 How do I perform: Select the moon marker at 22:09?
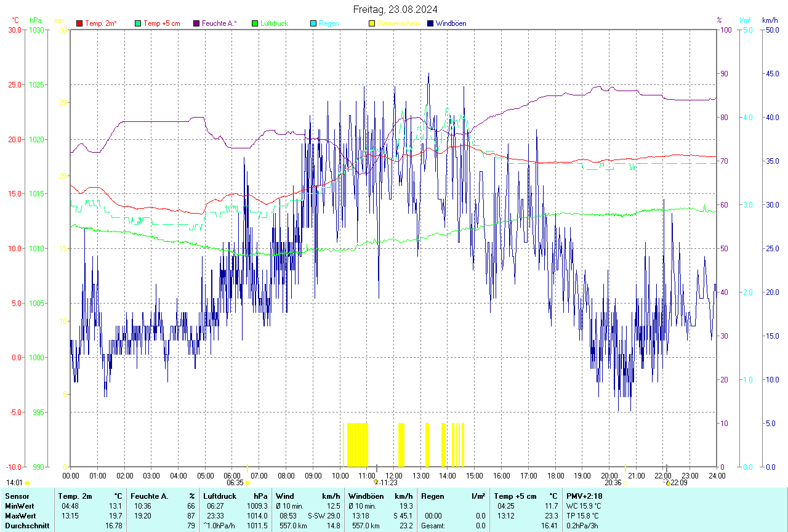667,483
